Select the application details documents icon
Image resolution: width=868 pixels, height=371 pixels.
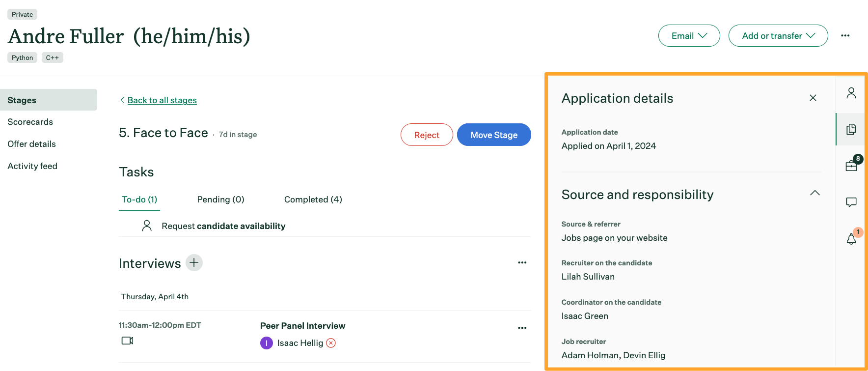pos(851,129)
